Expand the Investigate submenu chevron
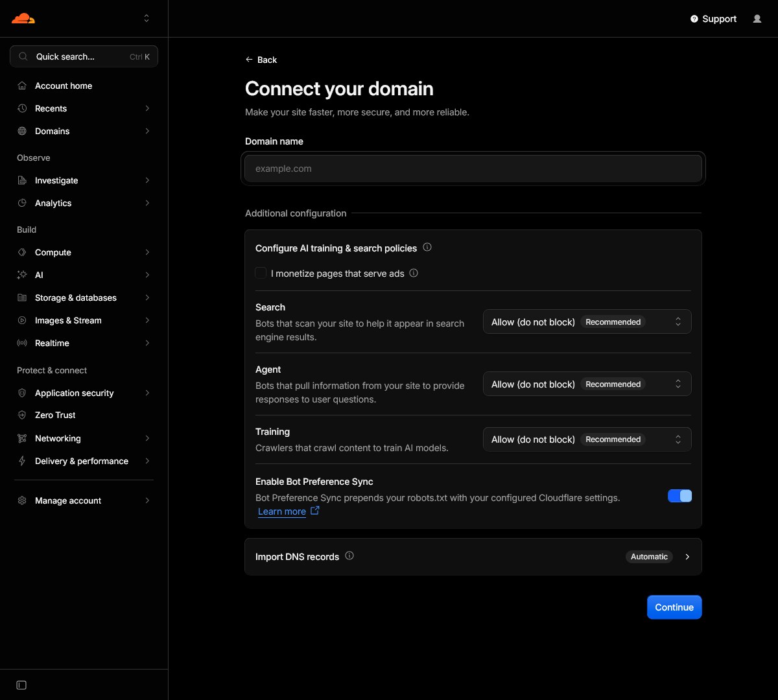Viewport: 778px width, 700px height. point(147,180)
